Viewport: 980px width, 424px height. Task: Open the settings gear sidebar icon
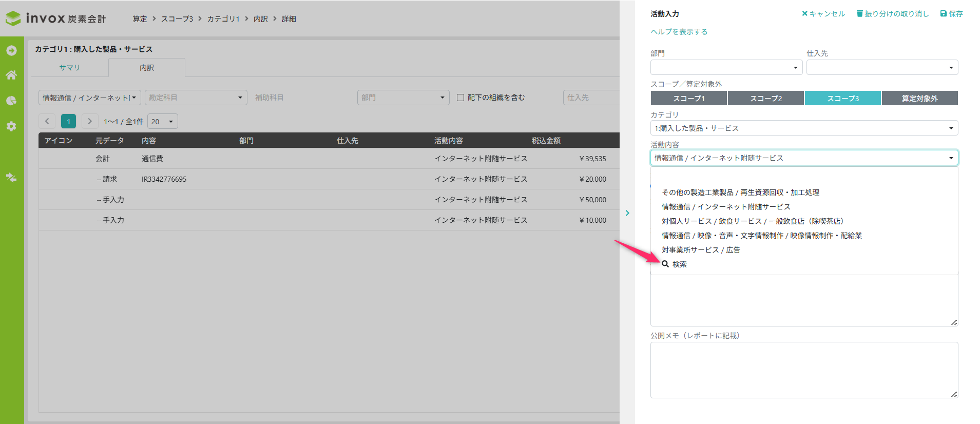click(11, 126)
